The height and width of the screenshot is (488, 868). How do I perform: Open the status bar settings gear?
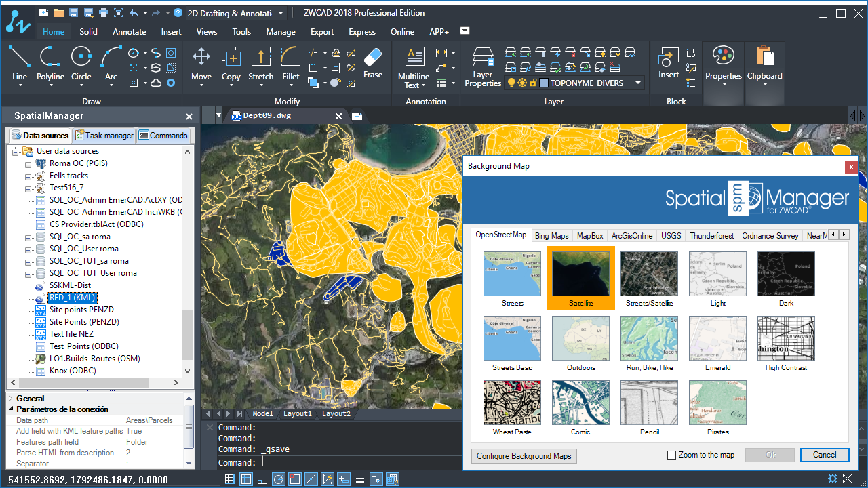click(x=833, y=479)
